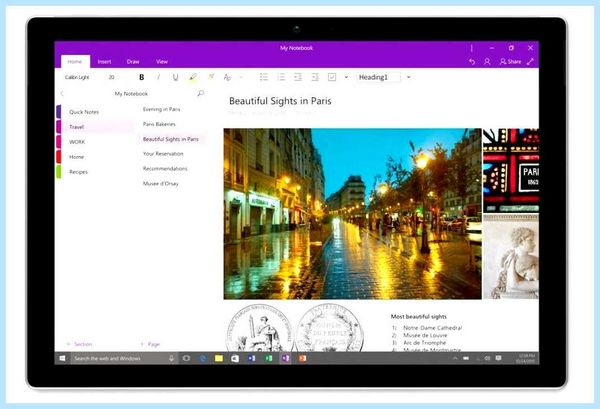Screen dimensions: 600x409
Task: Click the Most beautiful sights heading
Action: pos(419,317)
